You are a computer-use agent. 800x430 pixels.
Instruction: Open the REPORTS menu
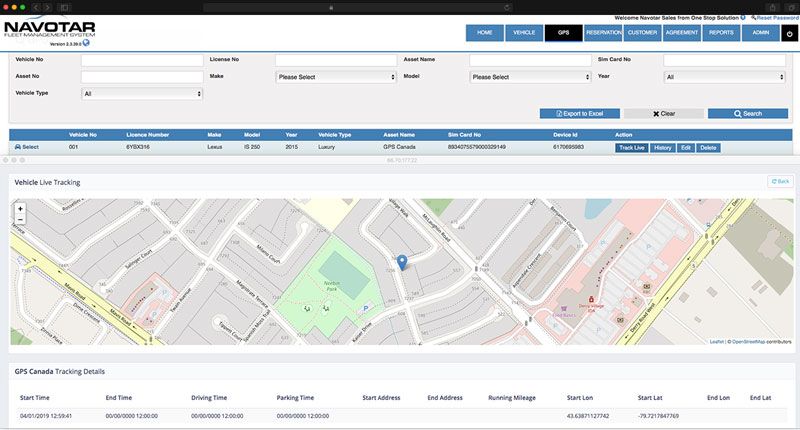(721, 33)
